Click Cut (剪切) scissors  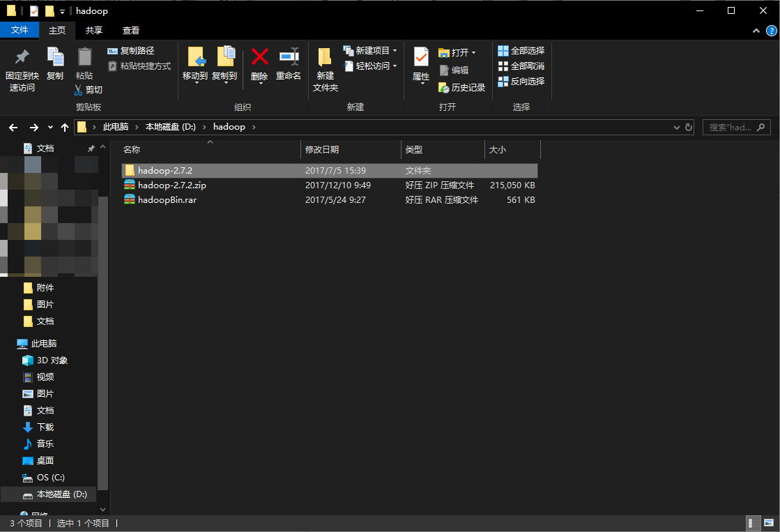pyautogui.click(x=88, y=89)
